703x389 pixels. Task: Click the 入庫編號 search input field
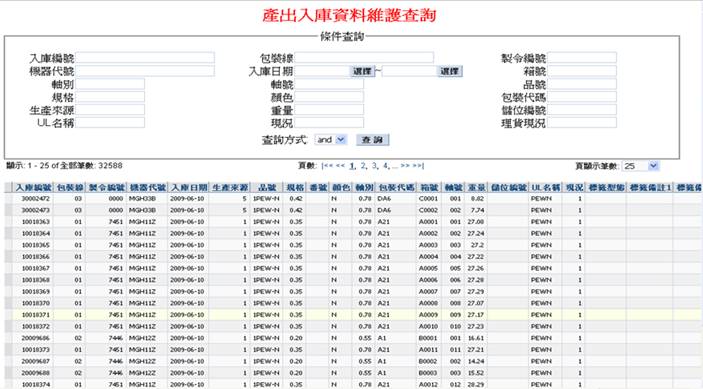click(145, 58)
